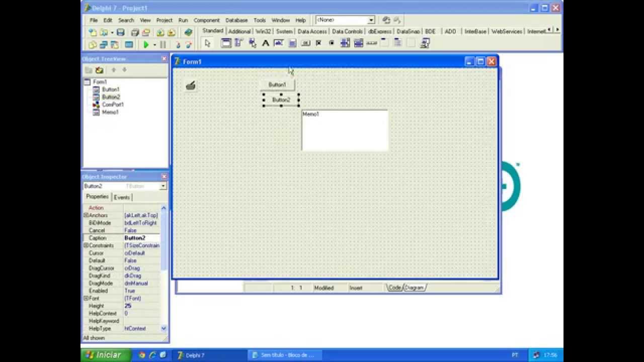Open the File menu
The height and width of the screenshot is (362, 644).
pos(94,20)
